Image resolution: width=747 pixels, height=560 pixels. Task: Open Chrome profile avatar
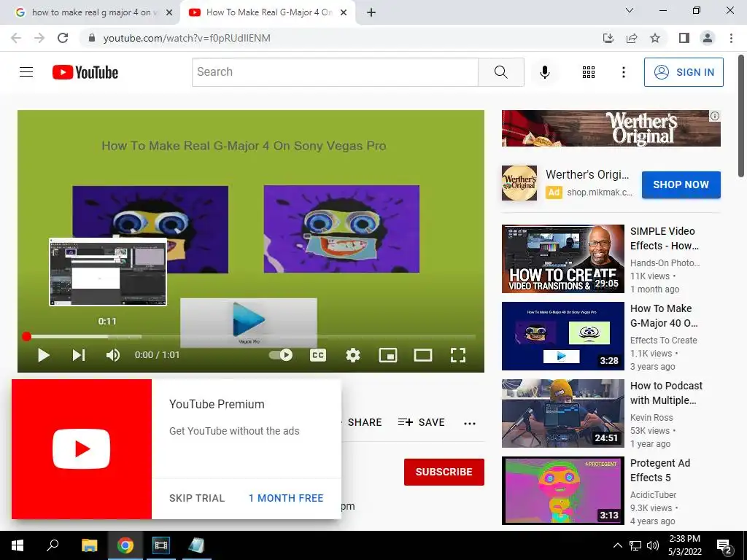point(708,38)
